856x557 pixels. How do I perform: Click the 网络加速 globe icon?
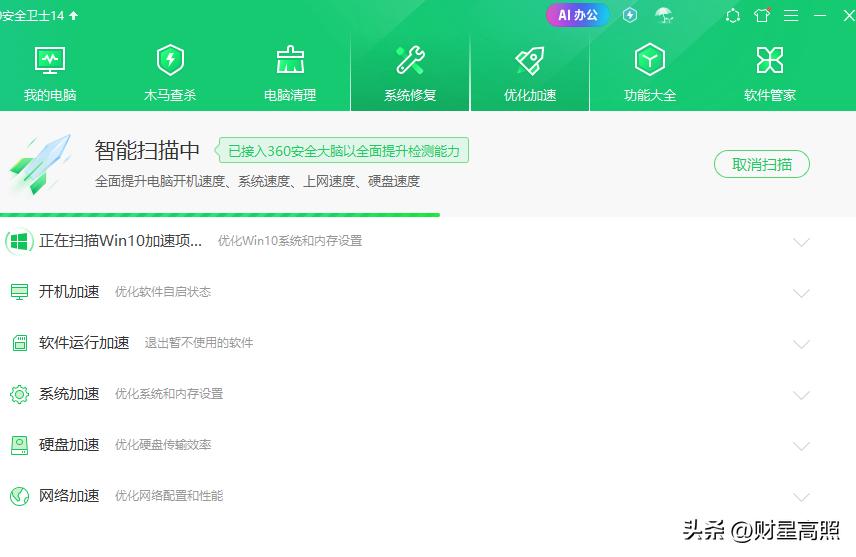[19, 496]
